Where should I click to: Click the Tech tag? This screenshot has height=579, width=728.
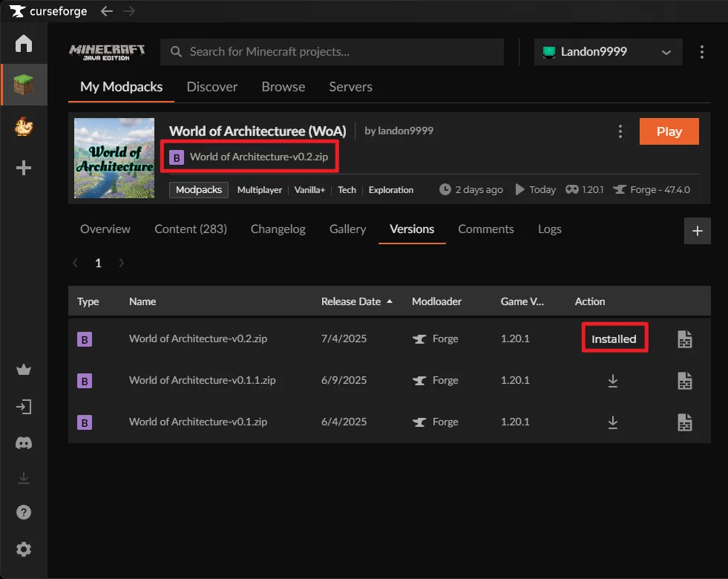(x=347, y=190)
